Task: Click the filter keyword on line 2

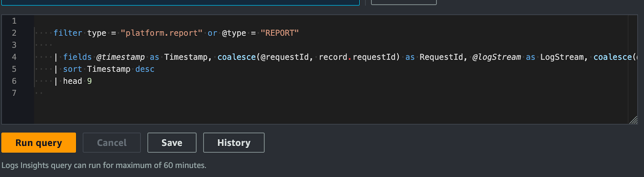Action: click(x=68, y=33)
